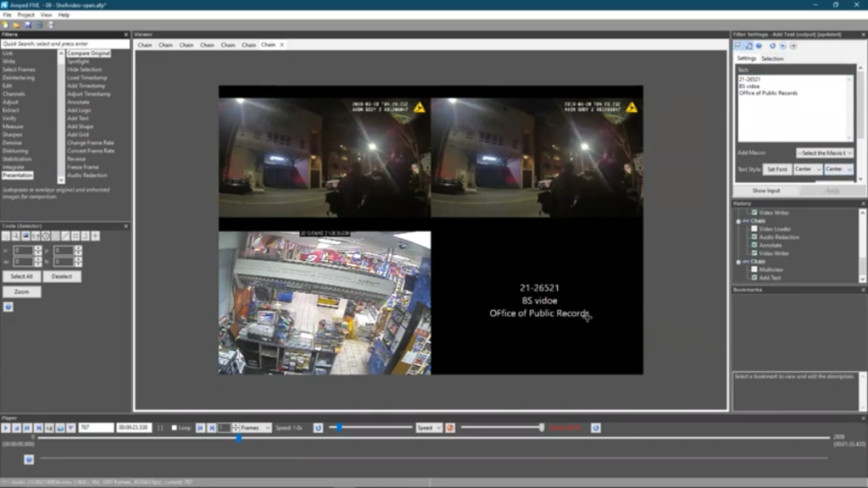This screenshot has height=488, width=868.
Task: Click the blue icon below the timeline start
Action: coord(29,459)
